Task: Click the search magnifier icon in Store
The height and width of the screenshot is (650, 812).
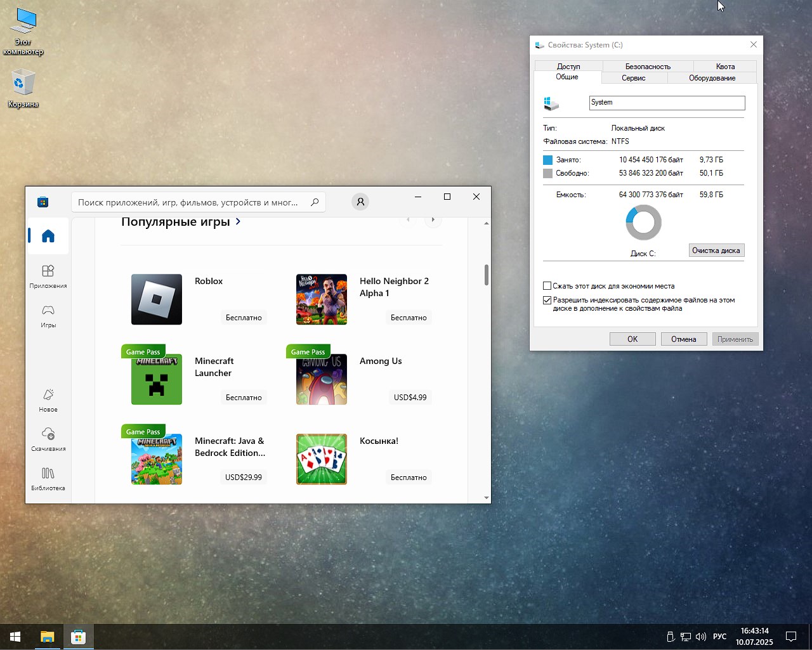Action: pyautogui.click(x=315, y=202)
